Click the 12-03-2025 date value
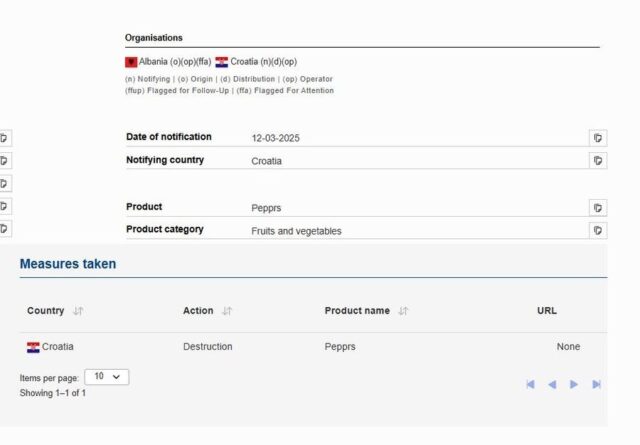The image size is (640, 445). pyautogui.click(x=275, y=138)
